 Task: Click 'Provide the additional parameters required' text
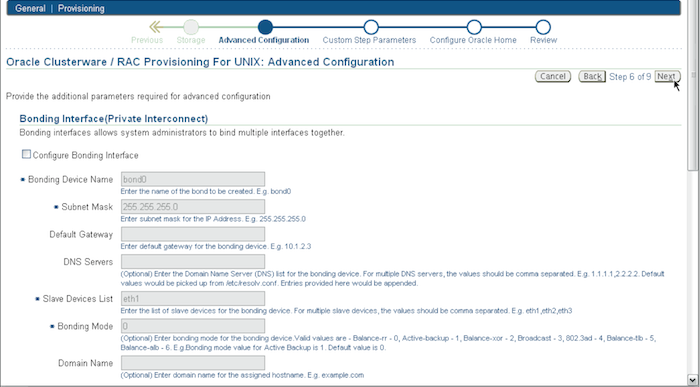(x=138, y=96)
